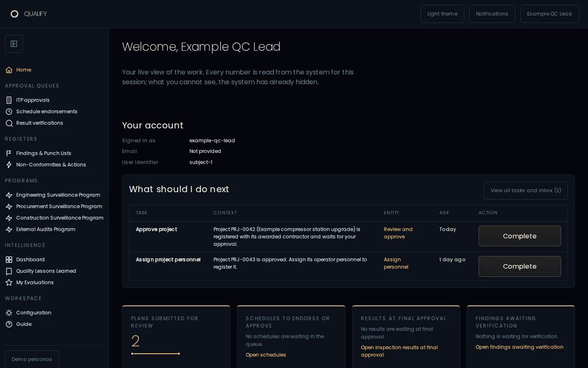Select the ITP approvals menu label
The height and width of the screenshot is (368, 588).
click(33, 100)
